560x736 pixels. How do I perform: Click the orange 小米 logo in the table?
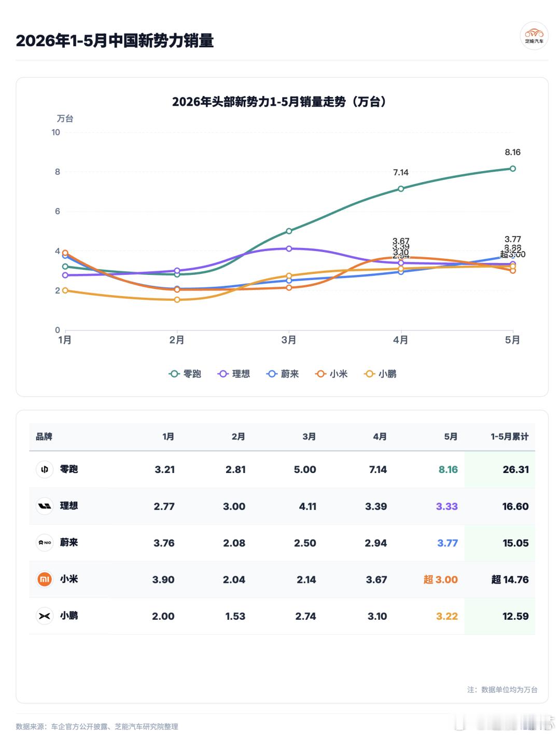[x=45, y=579]
